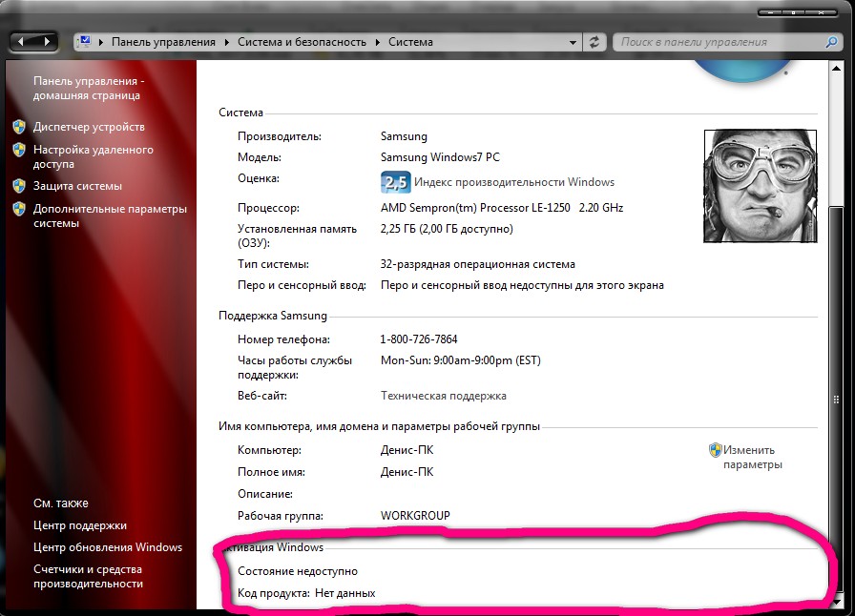The height and width of the screenshot is (616, 855).
Task: Click the Back navigation arrow
Action: 21,41
